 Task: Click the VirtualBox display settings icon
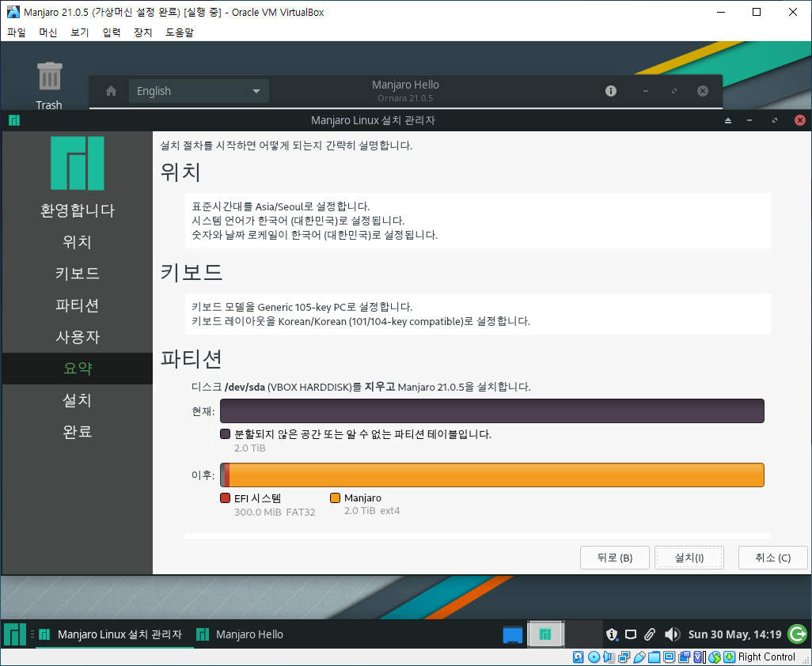coord(669,657)
